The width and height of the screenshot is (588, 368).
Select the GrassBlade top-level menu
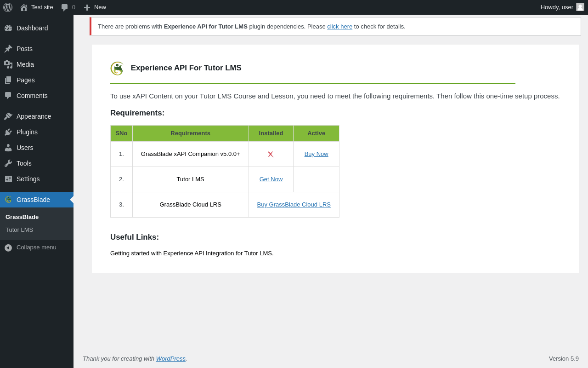click(37, 200)
